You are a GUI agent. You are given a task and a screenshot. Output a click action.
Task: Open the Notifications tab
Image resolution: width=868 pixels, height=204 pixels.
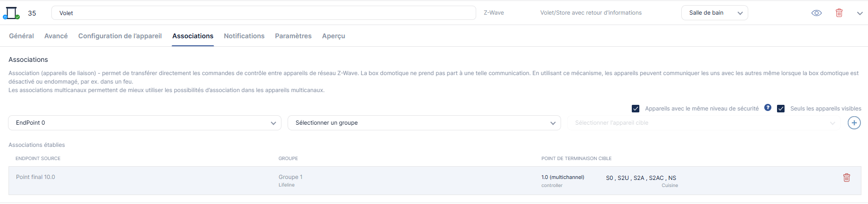click(244, 36)
